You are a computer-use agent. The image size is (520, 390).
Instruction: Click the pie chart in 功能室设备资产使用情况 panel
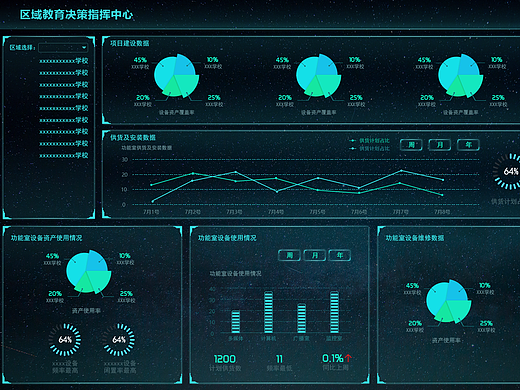[x=89, y=272]
